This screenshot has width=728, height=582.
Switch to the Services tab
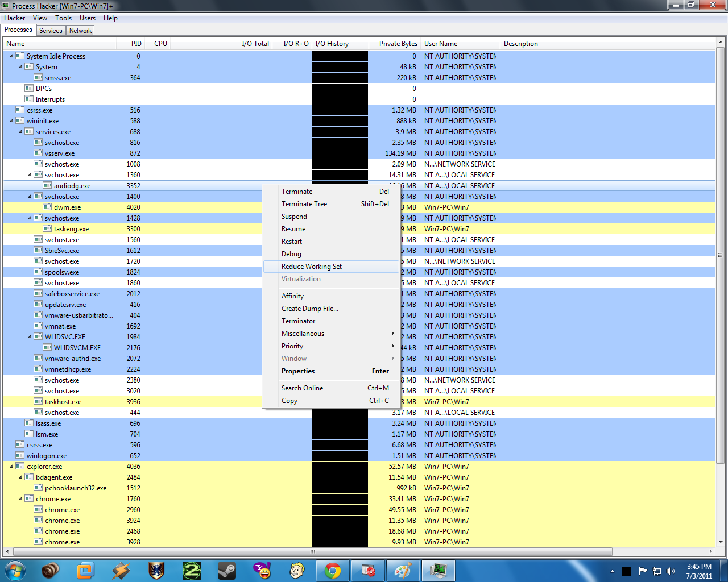click(51, 31)
